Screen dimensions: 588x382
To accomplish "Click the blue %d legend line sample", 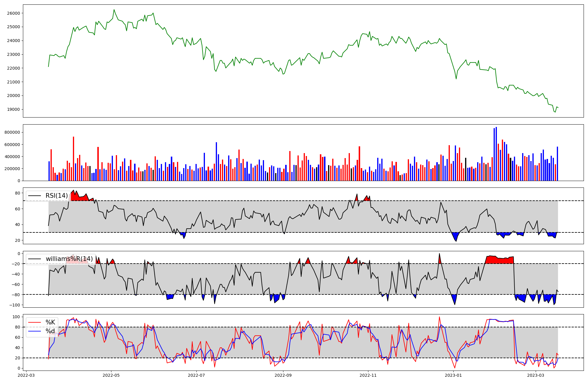I will pos(34,331).
